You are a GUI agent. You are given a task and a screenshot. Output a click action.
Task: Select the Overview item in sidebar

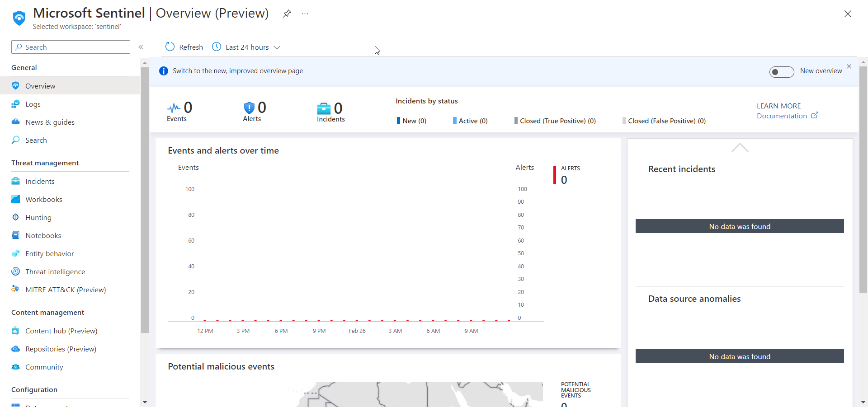(x=70, y=86)
